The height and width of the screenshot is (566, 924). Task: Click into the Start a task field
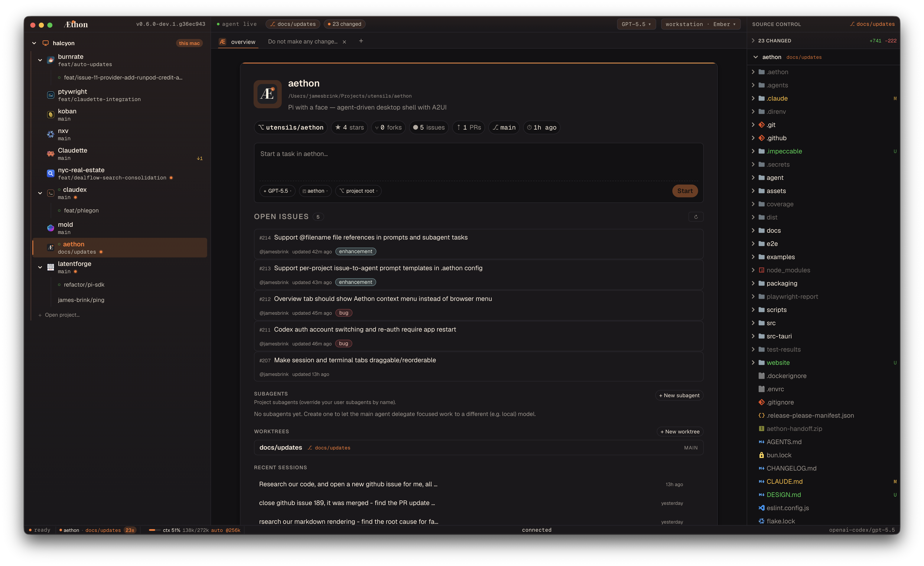coord(478,162)
